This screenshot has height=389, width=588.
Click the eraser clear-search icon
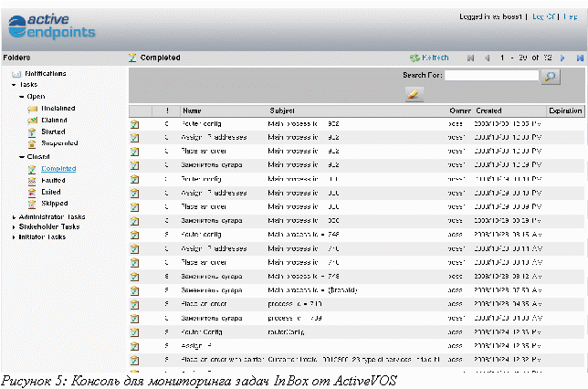(414, 94)
